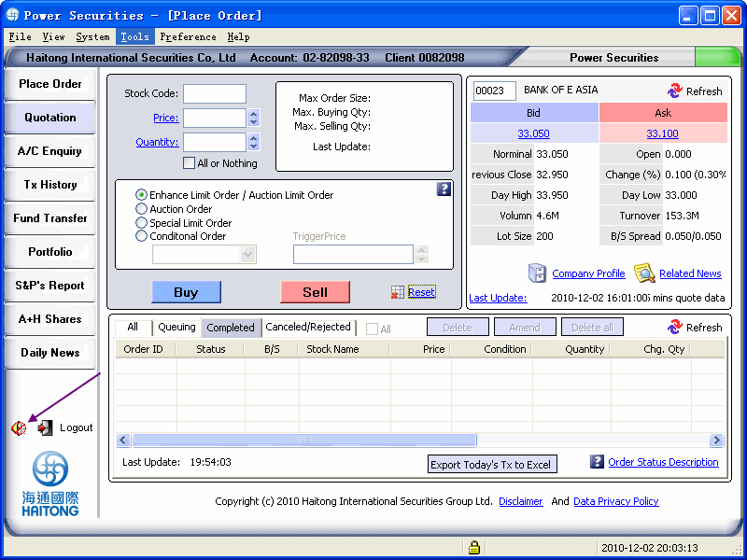Click the Order Status Description help icon
Viewport: 747px width, 560px height.
(597, 461)
